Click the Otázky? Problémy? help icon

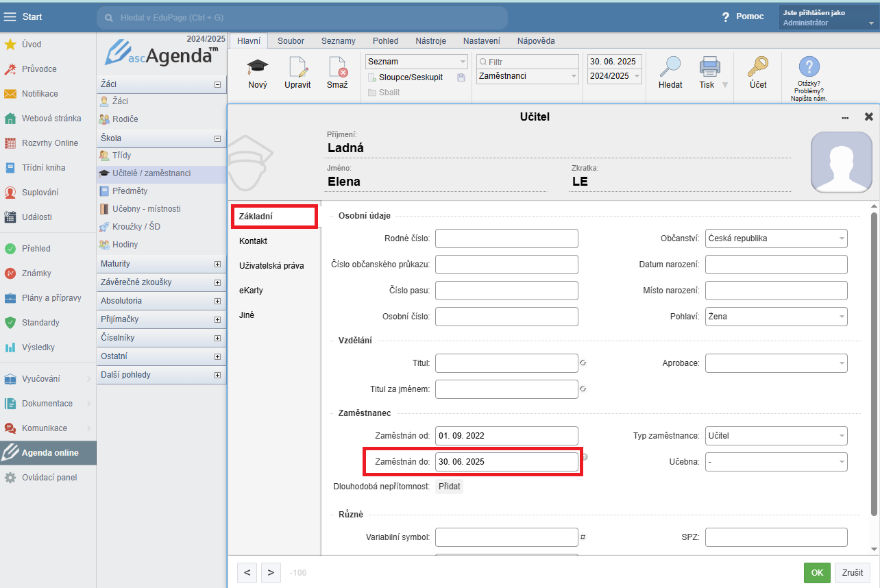pos(809,66)
